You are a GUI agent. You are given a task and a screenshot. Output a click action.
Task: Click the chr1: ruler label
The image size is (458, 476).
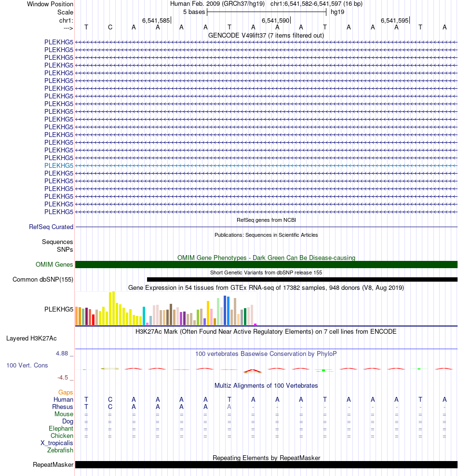[x=66, y=20]
